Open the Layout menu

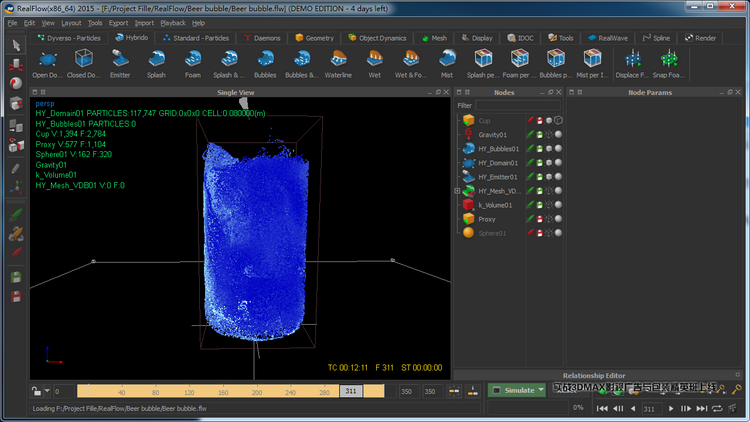pos(71,23)
